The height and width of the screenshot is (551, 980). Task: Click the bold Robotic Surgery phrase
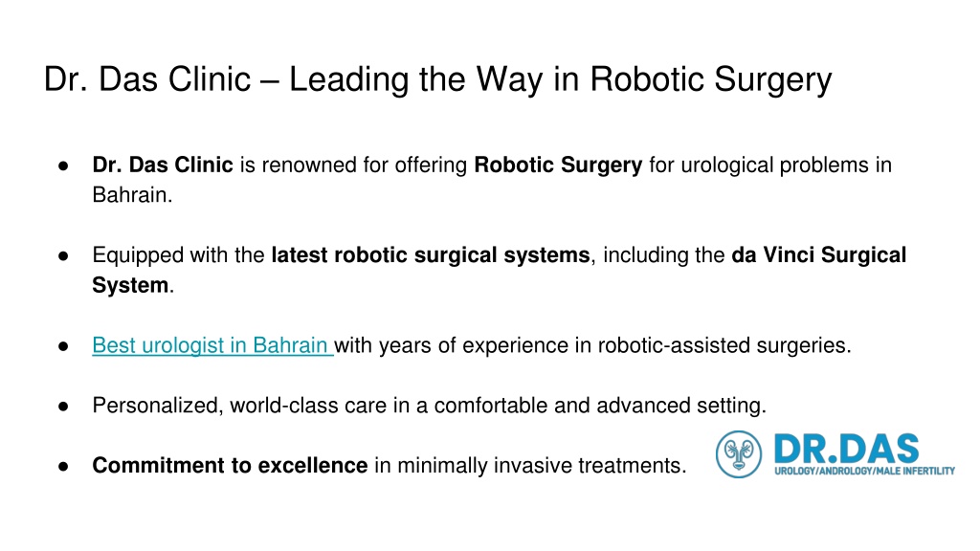558,165
